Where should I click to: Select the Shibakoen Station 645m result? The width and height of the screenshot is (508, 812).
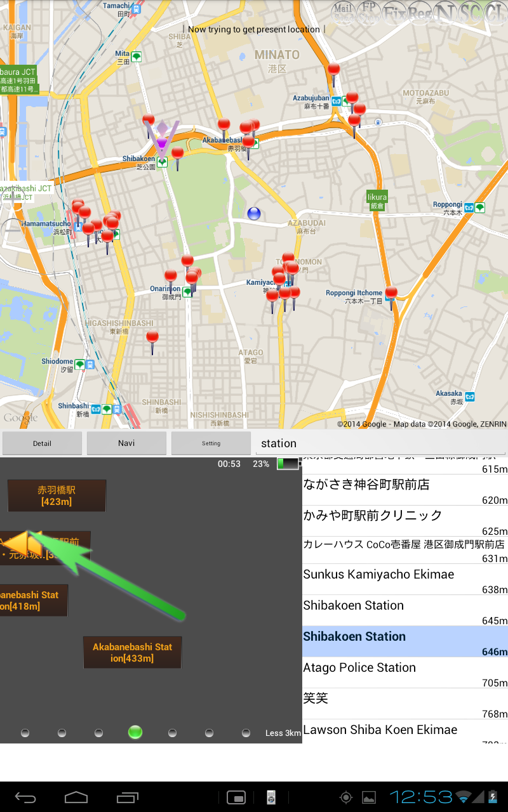[405, 611]
